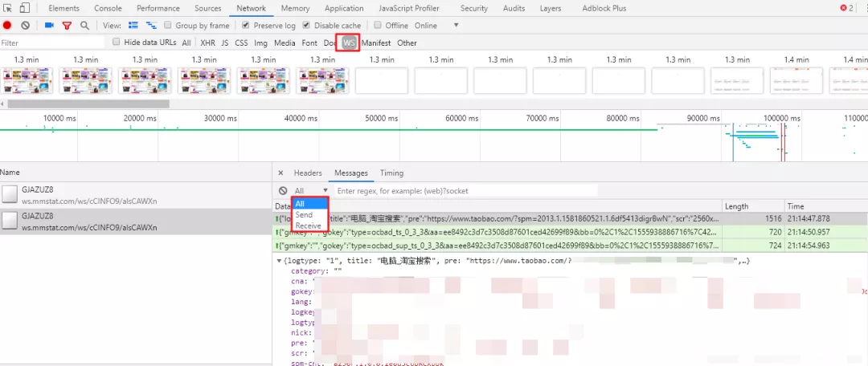Open the Audits tab

click(514, 8)
